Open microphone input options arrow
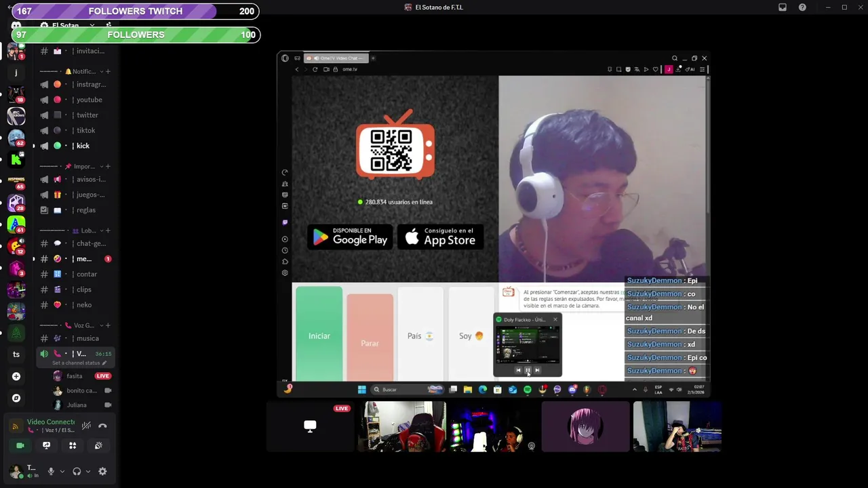Image resolution: width=868 pixels, height=488 pixels. click(x=62, y=471)
